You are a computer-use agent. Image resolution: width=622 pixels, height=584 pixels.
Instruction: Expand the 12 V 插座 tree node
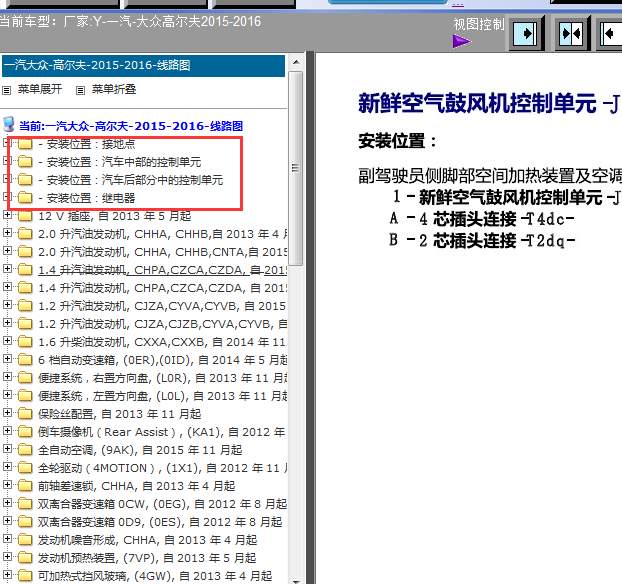click(7, 215)
